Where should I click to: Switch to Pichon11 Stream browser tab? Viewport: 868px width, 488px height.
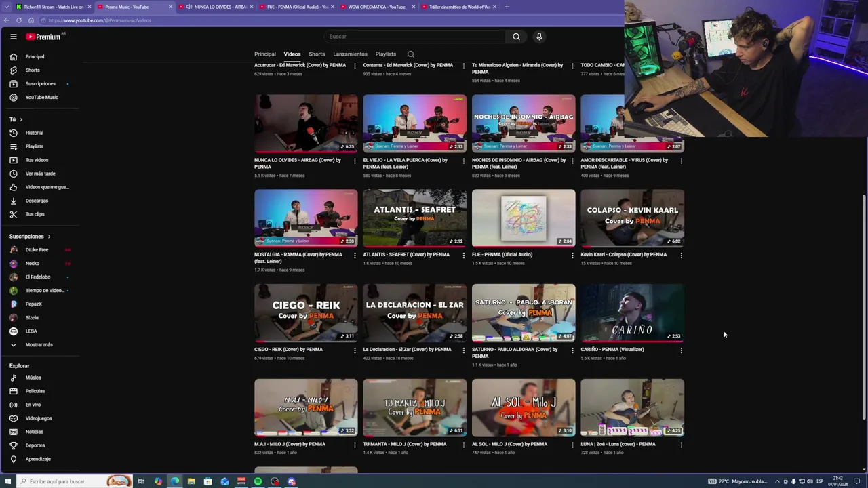pos(53,7)
